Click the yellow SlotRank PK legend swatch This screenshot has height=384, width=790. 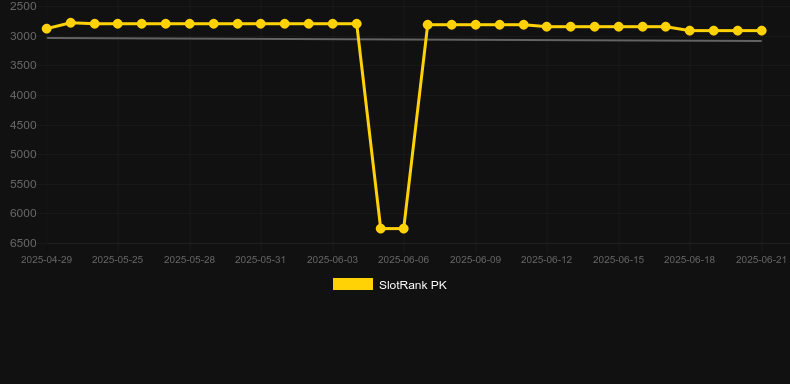point(353,284)
